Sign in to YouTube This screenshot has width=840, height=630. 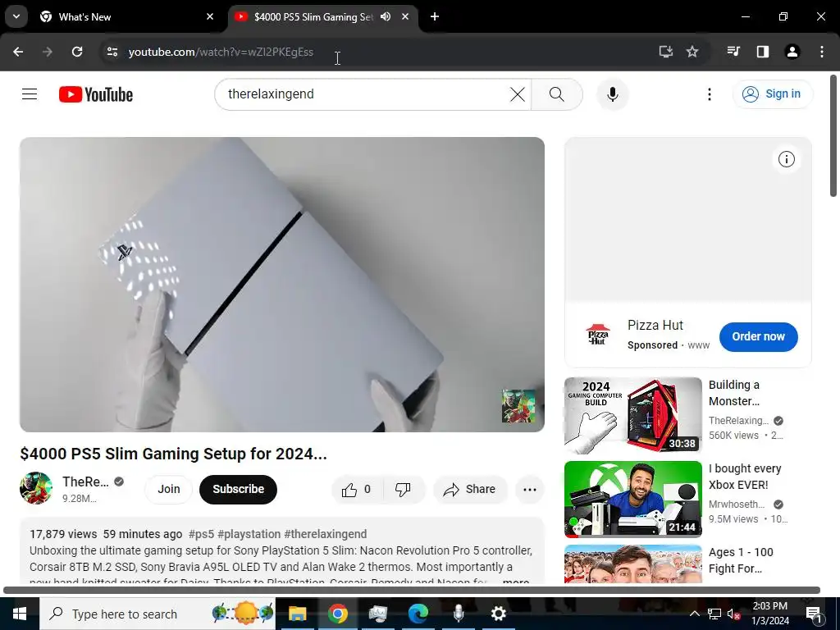coord(772,94)
